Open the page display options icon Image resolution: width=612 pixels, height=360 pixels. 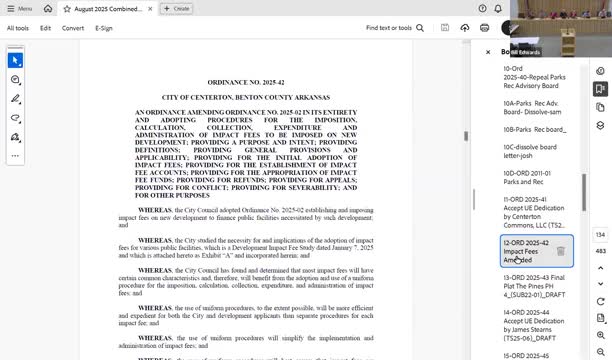pyautogui.click(x=600, y=318)
